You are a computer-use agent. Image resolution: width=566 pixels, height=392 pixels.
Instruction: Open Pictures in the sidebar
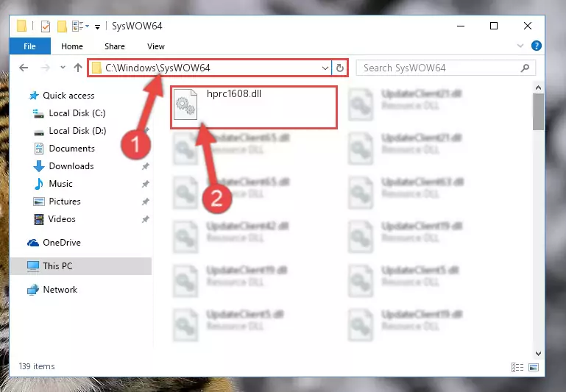pyautogui.click(x=65, y=202)
